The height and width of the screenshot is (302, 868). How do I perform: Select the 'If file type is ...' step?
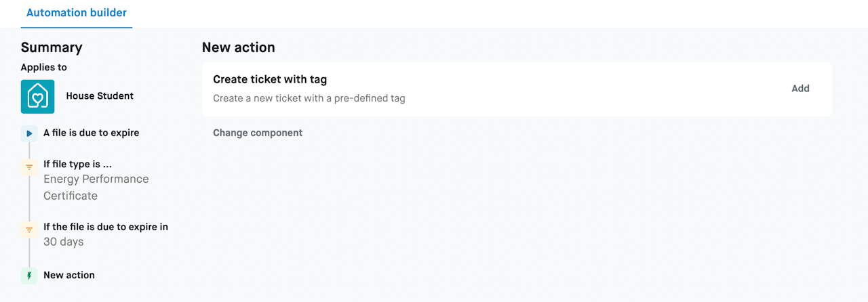point(77,164)
